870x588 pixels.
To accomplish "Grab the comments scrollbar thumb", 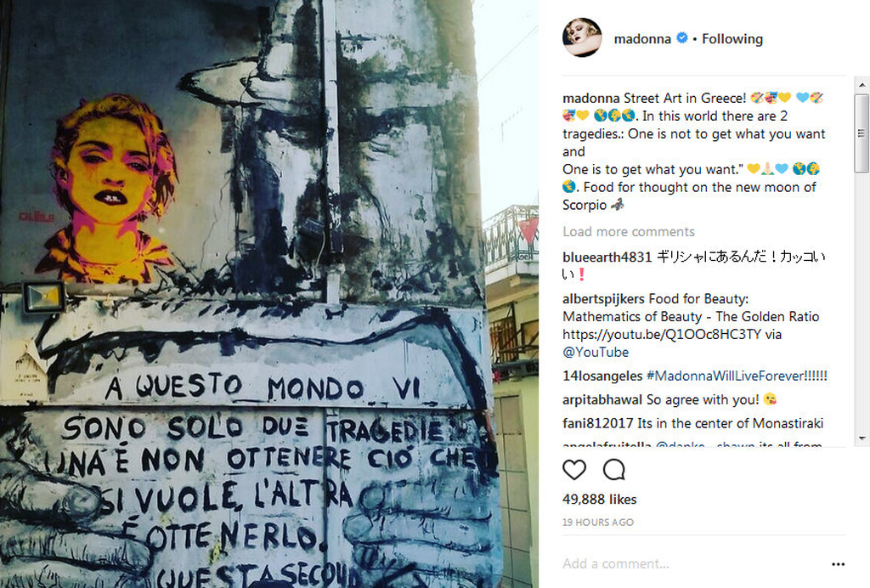I will [x=862, y=133].
